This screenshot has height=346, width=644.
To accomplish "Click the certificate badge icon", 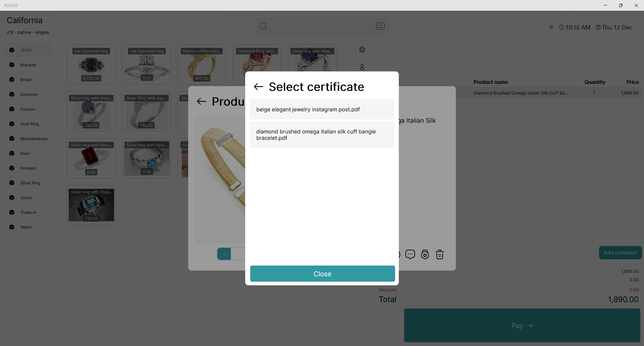I will [x=425, y=254].
